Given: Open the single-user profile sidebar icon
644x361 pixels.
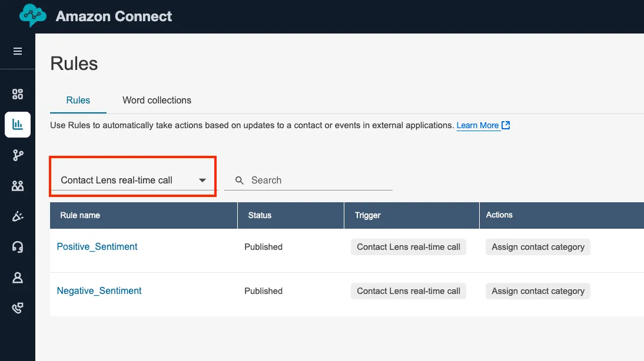Looking at the screenshot, I should pos(18,278).
